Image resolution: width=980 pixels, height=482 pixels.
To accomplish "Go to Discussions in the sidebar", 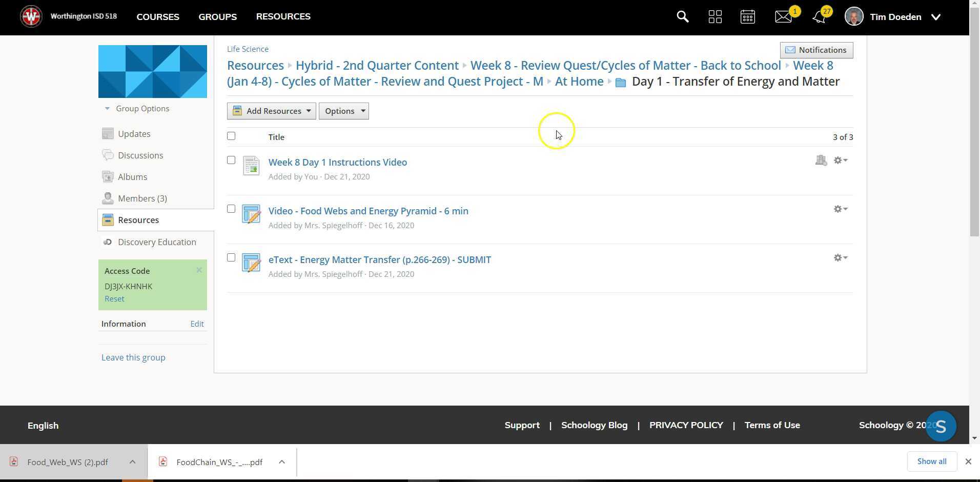I will point(140,155).
